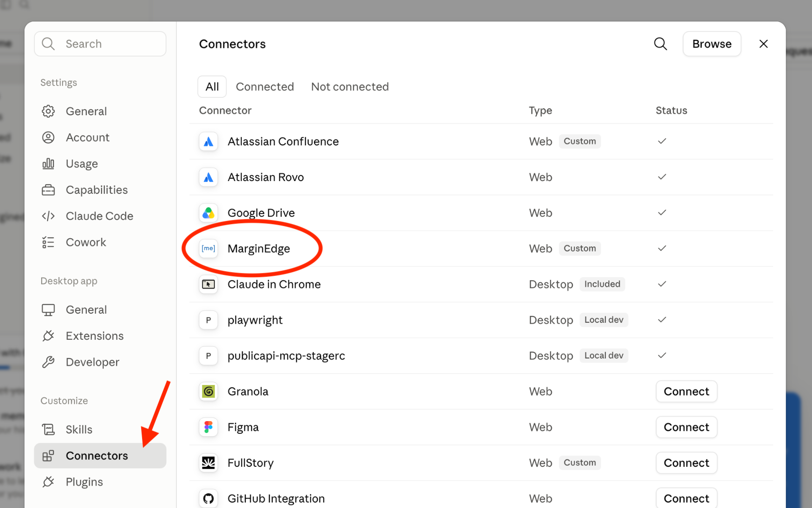Open the publicapi-mcp-stagerc connector name
The height and width of the screenshot is (508, 812).
click(286, 356)
